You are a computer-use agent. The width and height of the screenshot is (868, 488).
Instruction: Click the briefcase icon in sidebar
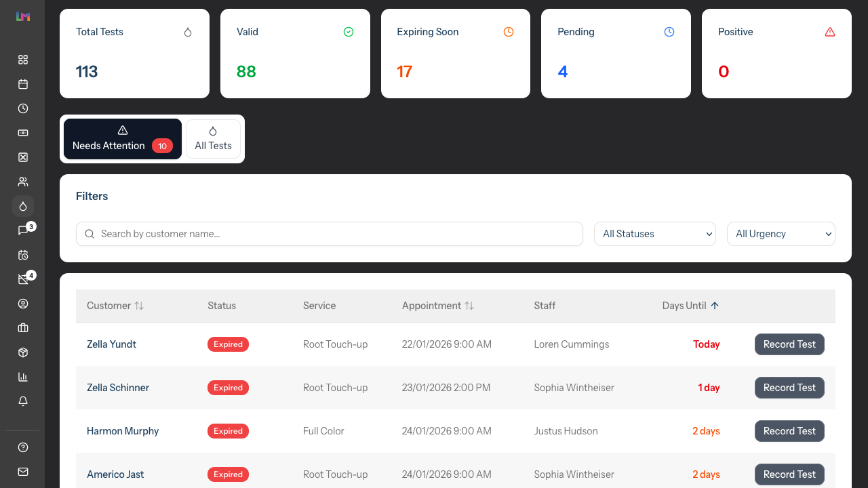point(23,328)
